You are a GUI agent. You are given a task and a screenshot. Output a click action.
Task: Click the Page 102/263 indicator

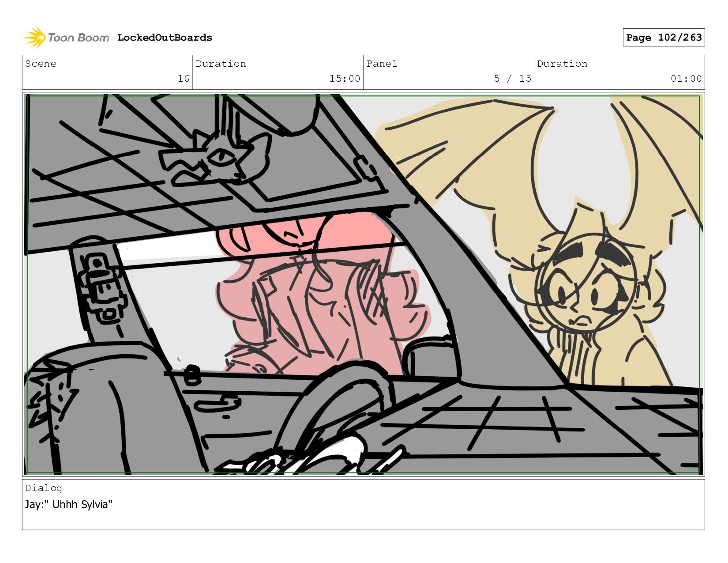pos(664,38)
